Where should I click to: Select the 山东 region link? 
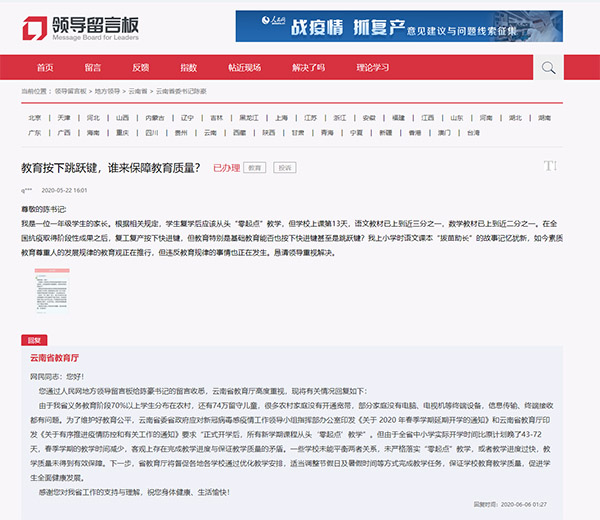click(x=457, y=118)
